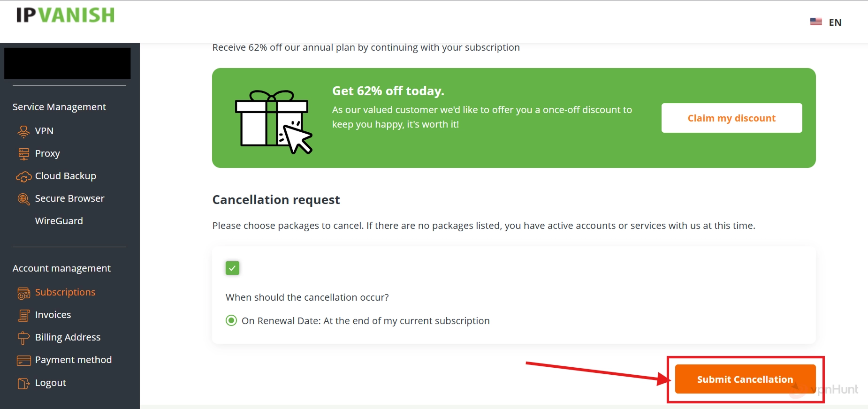
Task: Open the Payment method section
Action: [73, 360]
